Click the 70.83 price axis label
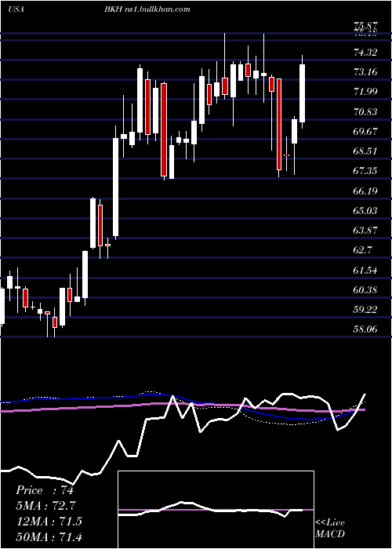 click(x=365, y=111)
